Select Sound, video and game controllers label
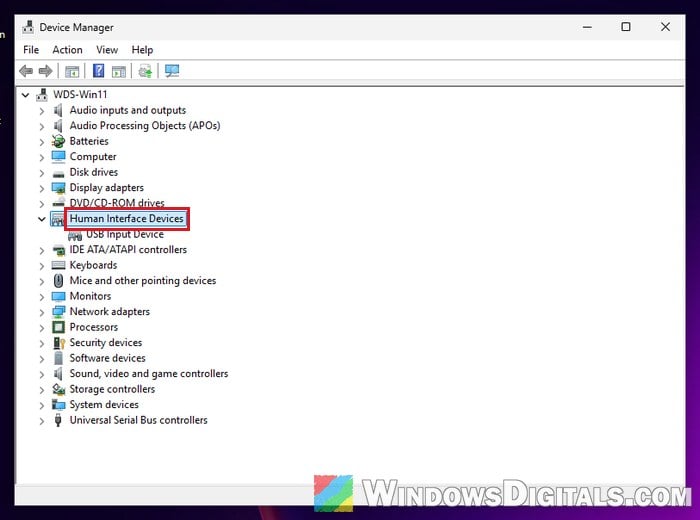Image resolution: width=700 pixels, height=520 pixels. (149, 374)
